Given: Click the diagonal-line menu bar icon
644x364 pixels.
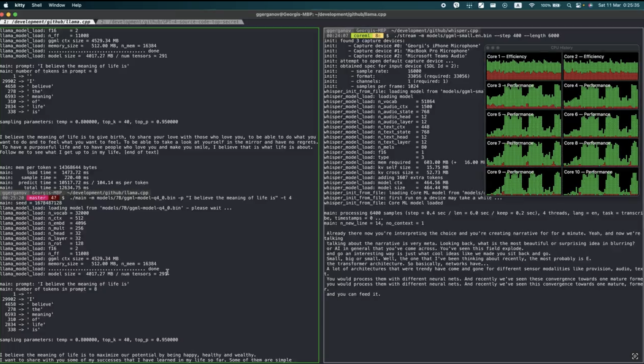Looking at the screenshot, I should pos(481,5).
